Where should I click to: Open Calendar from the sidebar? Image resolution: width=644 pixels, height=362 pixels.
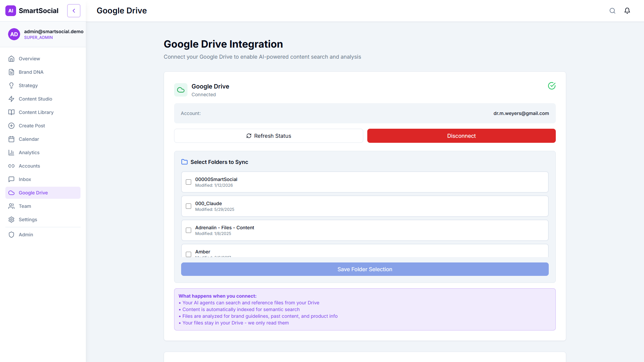[43, 139]
